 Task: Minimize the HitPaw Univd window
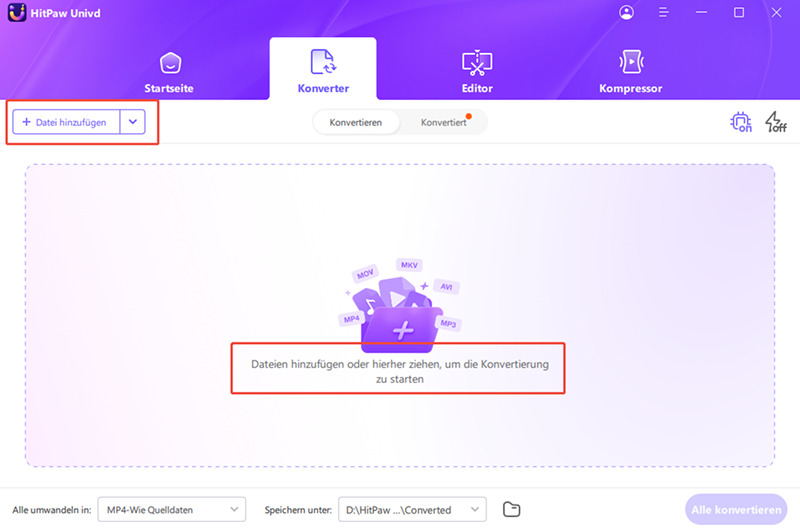(701, 13)
